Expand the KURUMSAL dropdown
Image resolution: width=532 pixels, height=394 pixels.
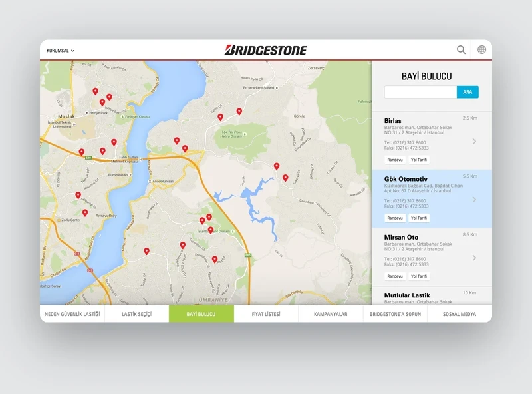pos(61,51)
